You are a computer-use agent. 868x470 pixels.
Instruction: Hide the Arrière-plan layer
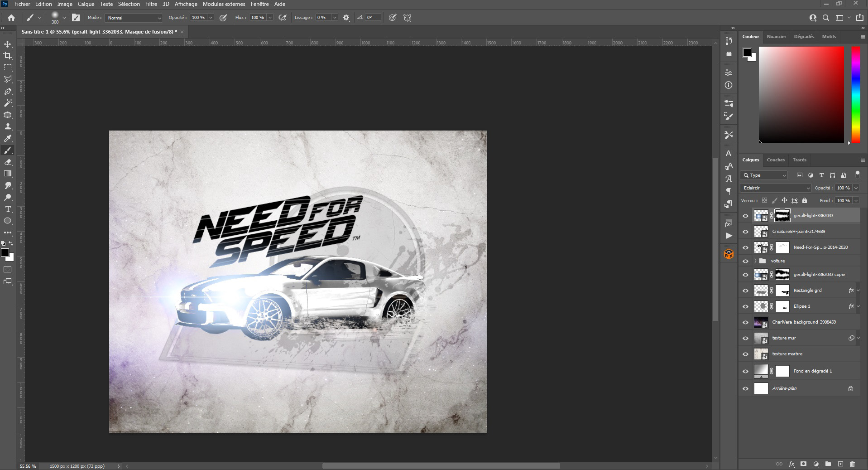pyautogui.click(x=745, y=388)
